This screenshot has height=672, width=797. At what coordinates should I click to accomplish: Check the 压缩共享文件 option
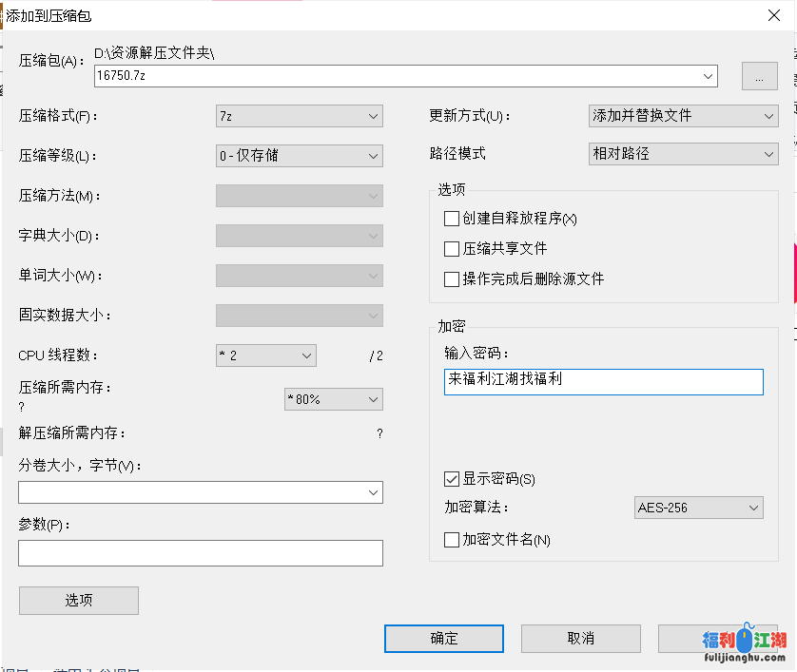click(x=452, y=248)
